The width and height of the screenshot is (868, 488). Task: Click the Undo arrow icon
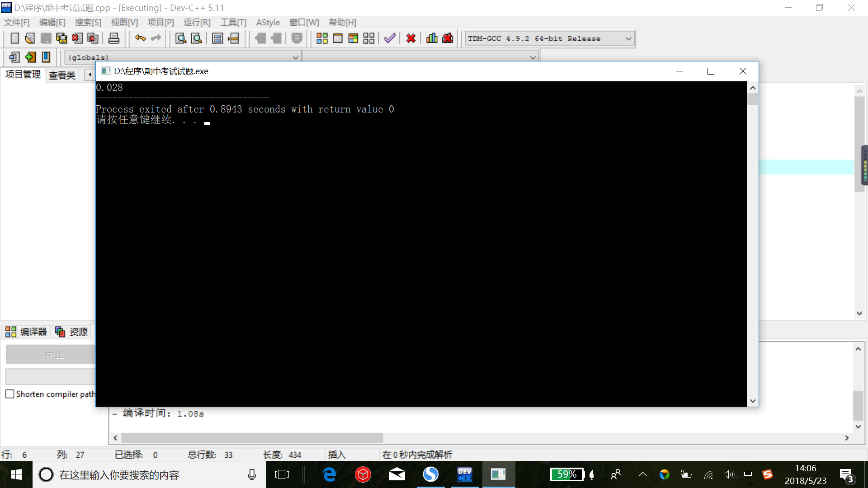coord(140,38)
